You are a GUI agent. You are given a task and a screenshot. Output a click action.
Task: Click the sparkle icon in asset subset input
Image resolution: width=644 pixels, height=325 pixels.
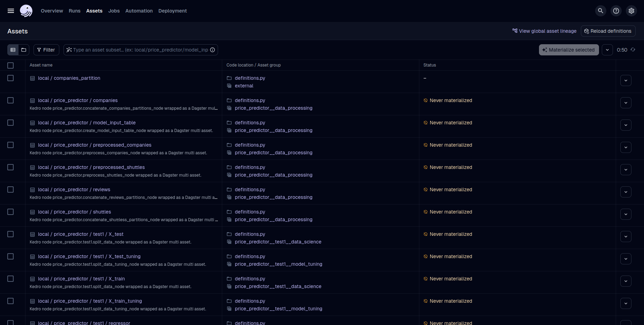coord(69,50)
